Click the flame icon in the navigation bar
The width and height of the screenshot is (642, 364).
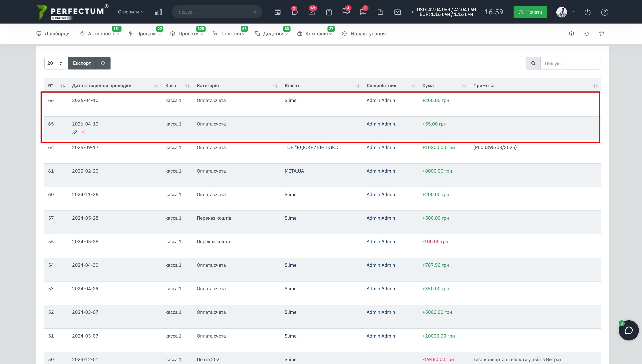[586, 33]
